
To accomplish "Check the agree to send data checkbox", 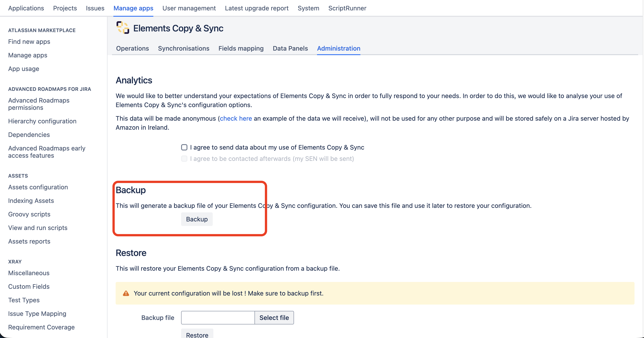I will pyautogui.click(x=184, y=147).
